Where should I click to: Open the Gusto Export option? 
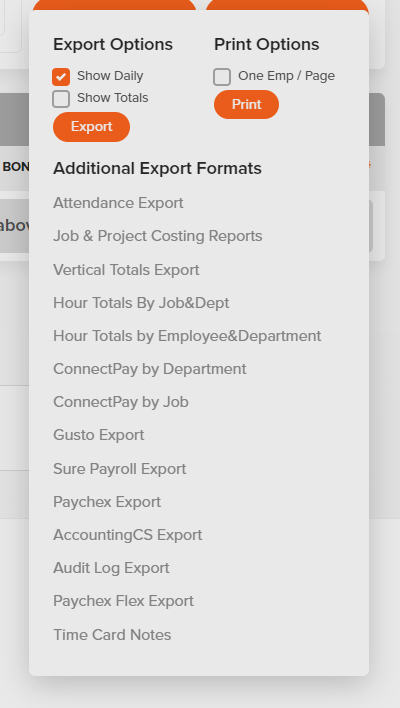[x=99, y=435]
